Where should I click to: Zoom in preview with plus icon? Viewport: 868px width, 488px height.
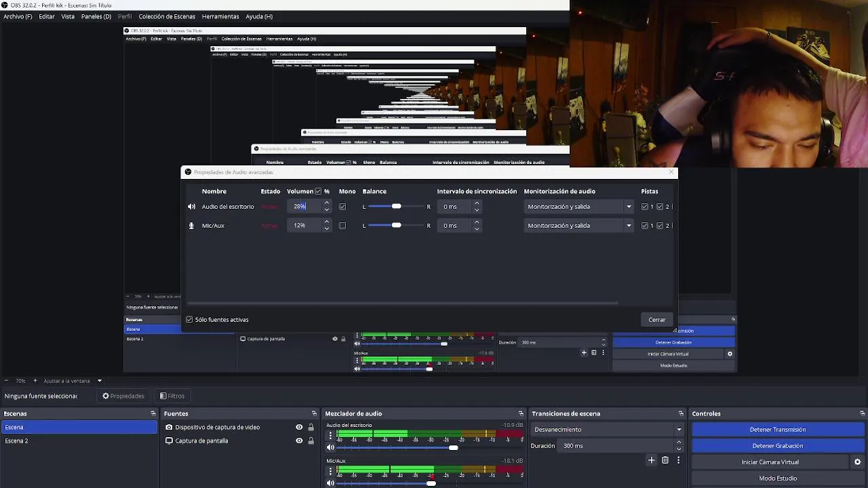tap(35, 381)
